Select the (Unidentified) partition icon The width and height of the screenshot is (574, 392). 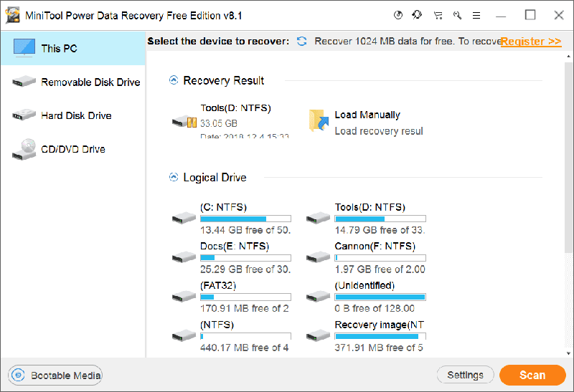click(x=318, y=296)
